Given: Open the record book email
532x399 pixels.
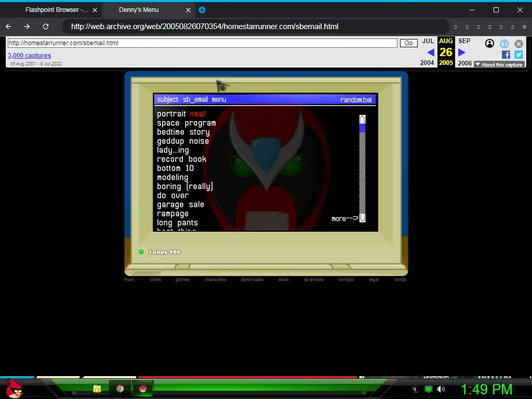Looking at the screenshot, I should point(181,159).
